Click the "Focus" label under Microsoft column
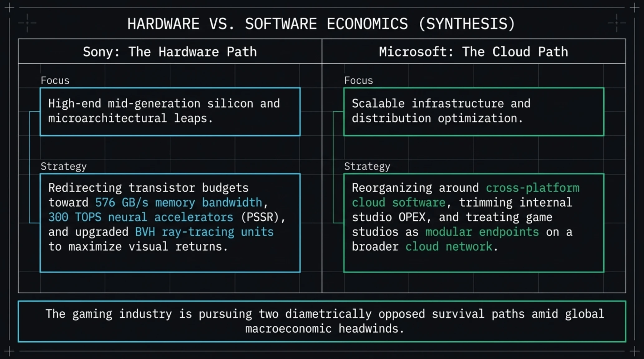The width and height of the screenshot is (644, 359). (x=359, y=80)
